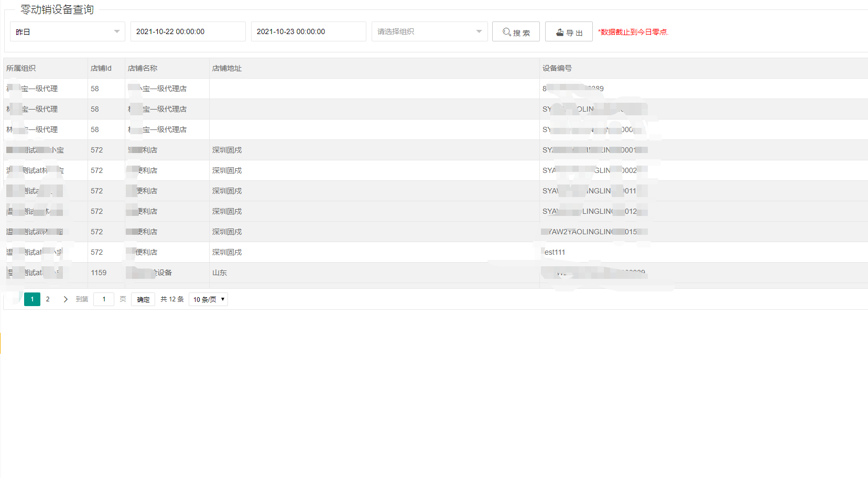Click the start date field 2021-10-22
The image size is (868, 478).
coord(188,32)
